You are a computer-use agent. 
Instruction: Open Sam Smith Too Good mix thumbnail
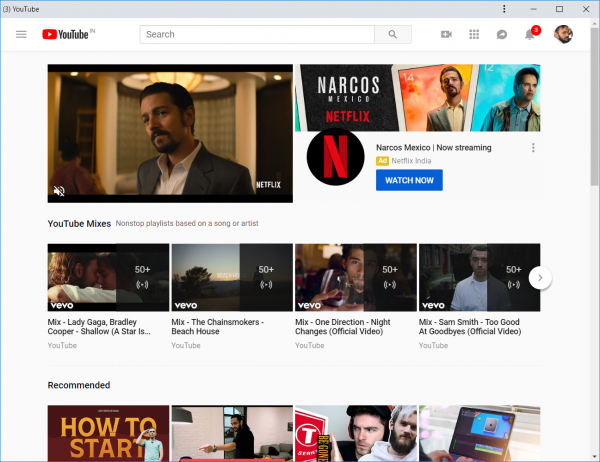[x=479, y=277]
